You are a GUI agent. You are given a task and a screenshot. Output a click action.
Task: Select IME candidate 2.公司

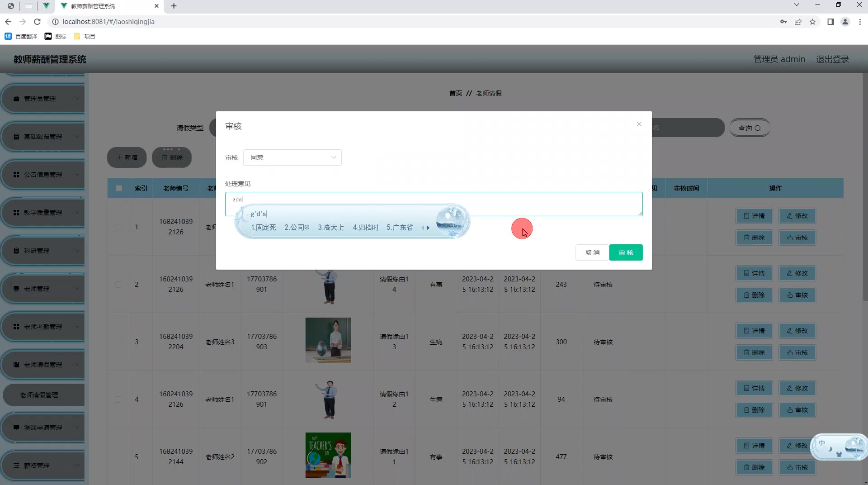click(297, 228)
